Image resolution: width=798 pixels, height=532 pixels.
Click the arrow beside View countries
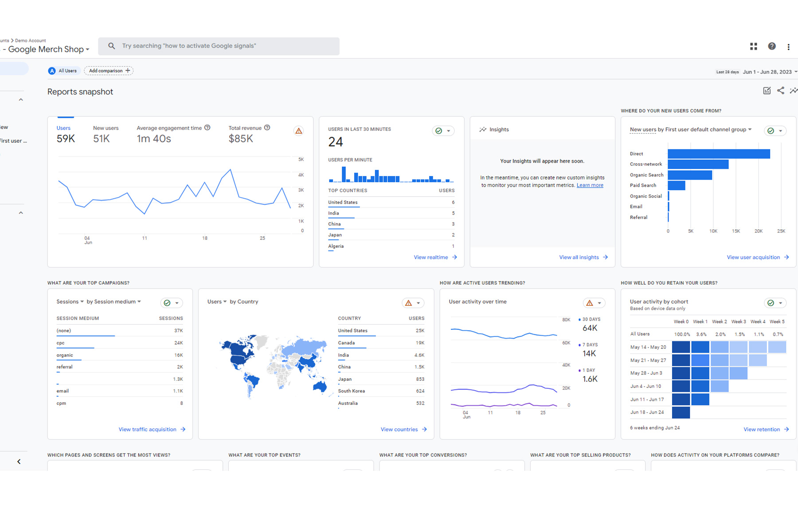424,429
